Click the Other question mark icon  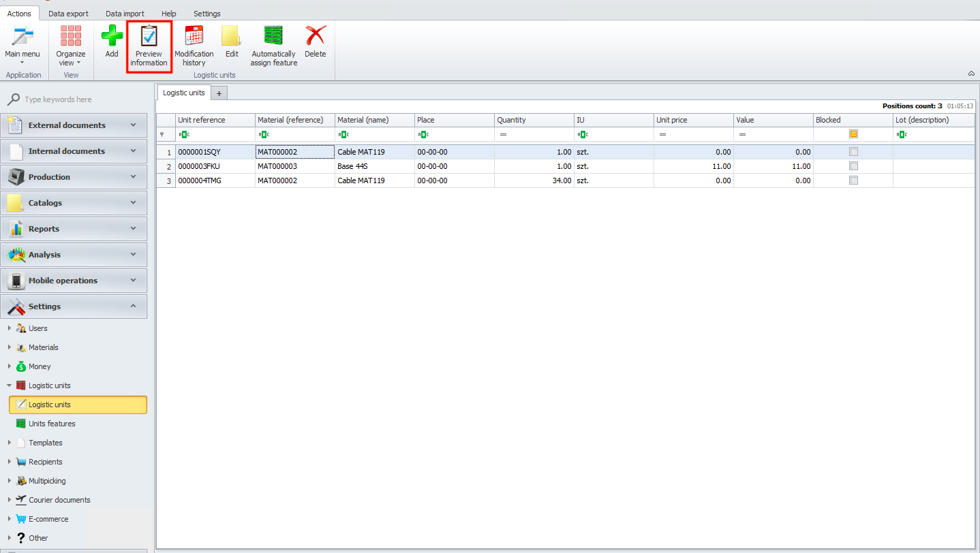point(21,538)
